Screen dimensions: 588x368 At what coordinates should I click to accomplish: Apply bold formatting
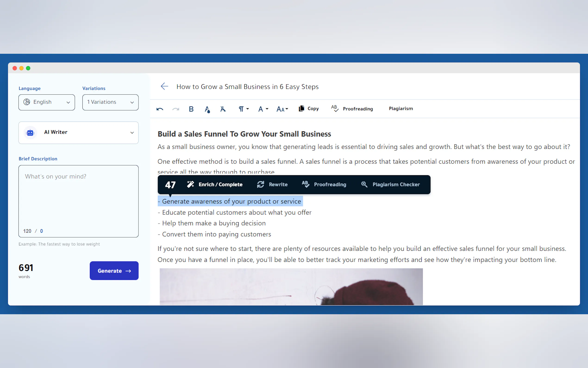pyautogui.click(x=191, y=109)
